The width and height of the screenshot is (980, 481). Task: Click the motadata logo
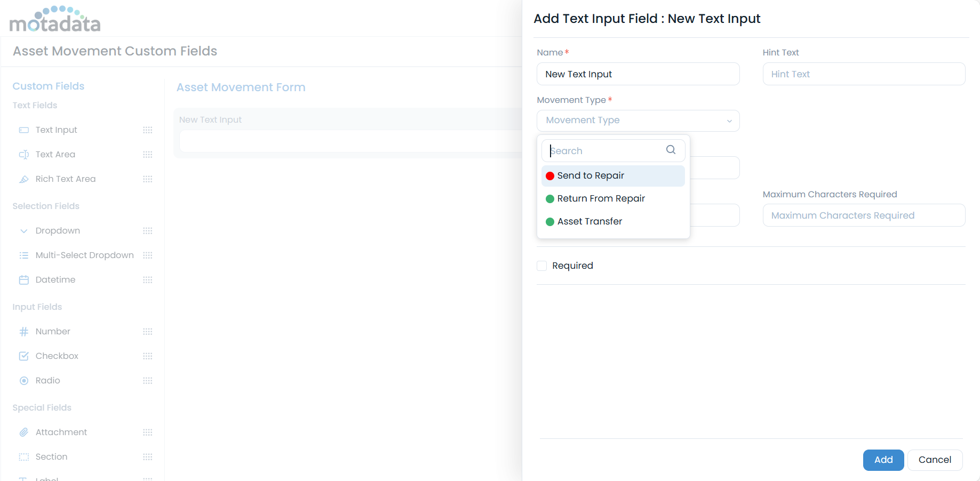click(x=55, y=19)
